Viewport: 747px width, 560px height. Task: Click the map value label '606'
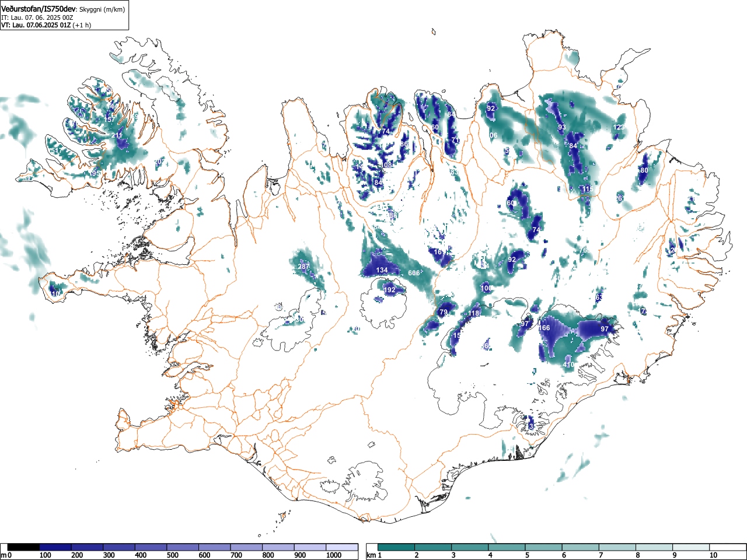tap(414, 273)
